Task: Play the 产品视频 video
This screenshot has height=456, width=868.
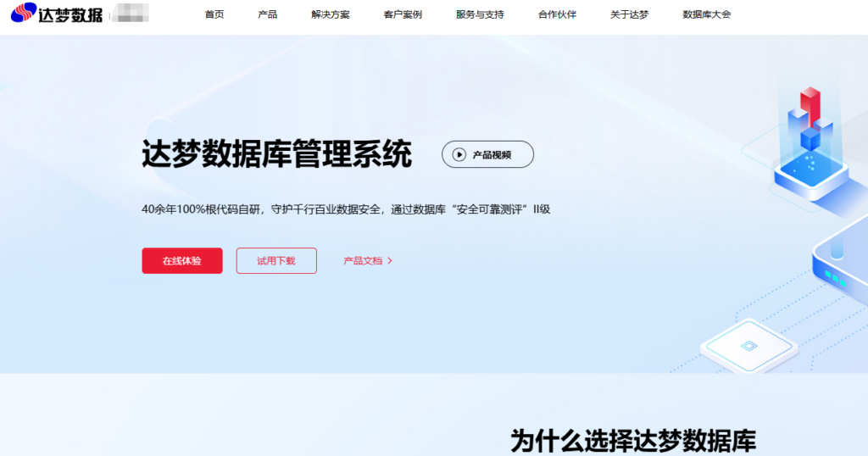Action: point(487,154)
